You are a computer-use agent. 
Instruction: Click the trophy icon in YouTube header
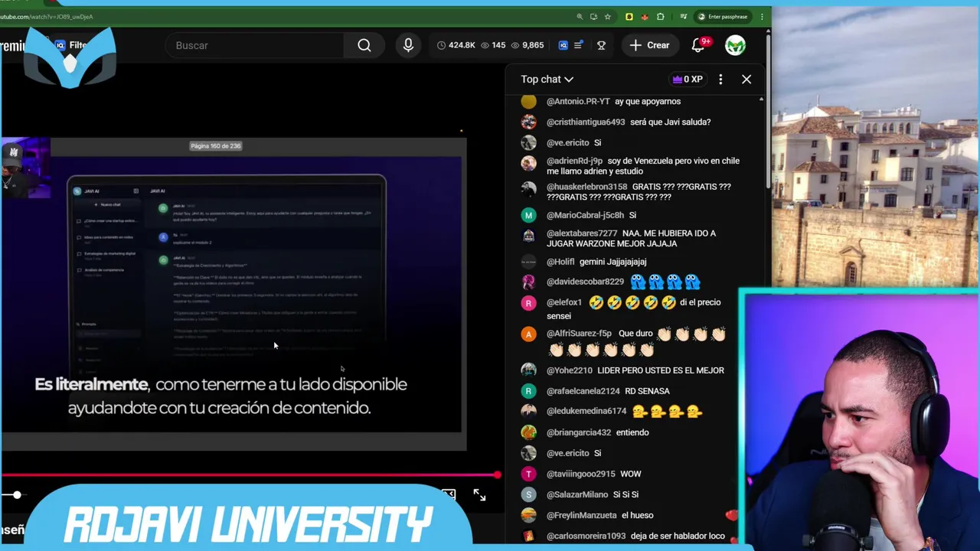click(x=601, y=45)
